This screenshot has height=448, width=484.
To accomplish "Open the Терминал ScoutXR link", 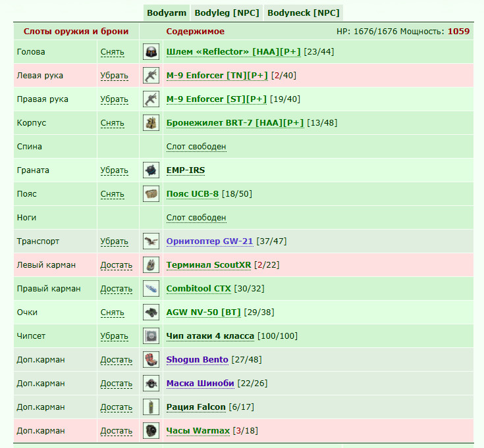I will tap(209, 265).
